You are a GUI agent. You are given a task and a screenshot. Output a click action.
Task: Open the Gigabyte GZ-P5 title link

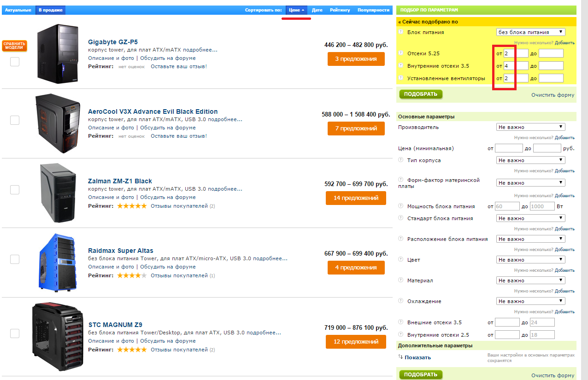click(x=113, y=42)
